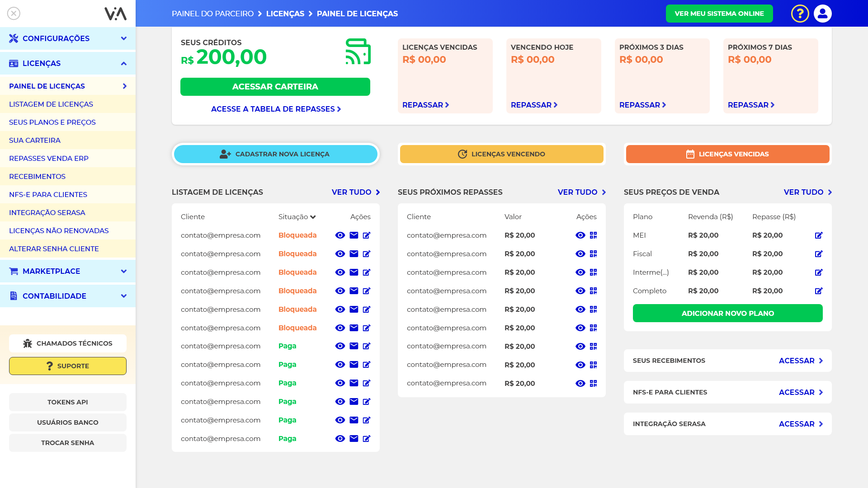The width and height of the screenshot is (868, 488).
Task: Click Repassar under Licenças Vencidas card
Action: [x=426, y=105]
